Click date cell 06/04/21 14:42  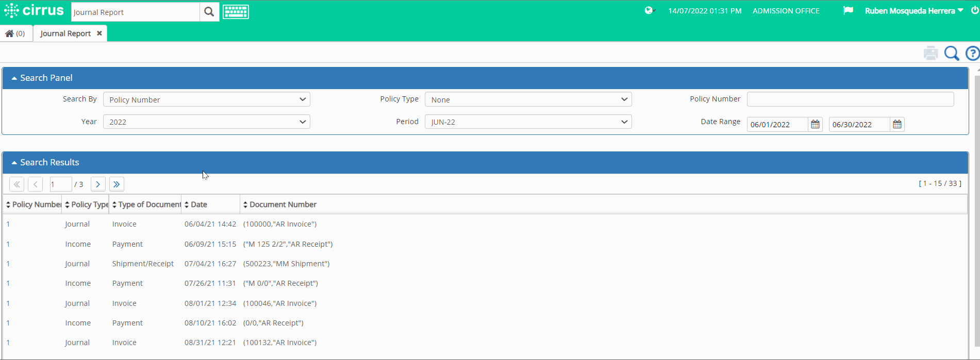[210, 224]
